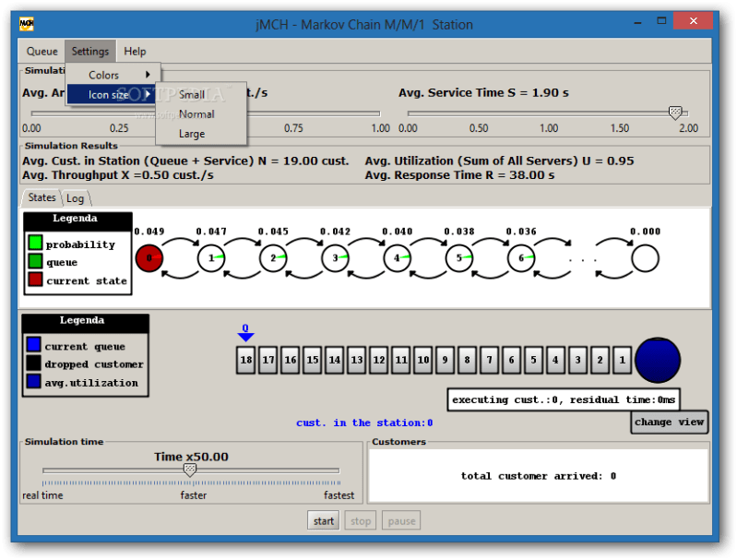Click the current queue blue legend swatch
This screenshot has width=737, height=560.
33,344
